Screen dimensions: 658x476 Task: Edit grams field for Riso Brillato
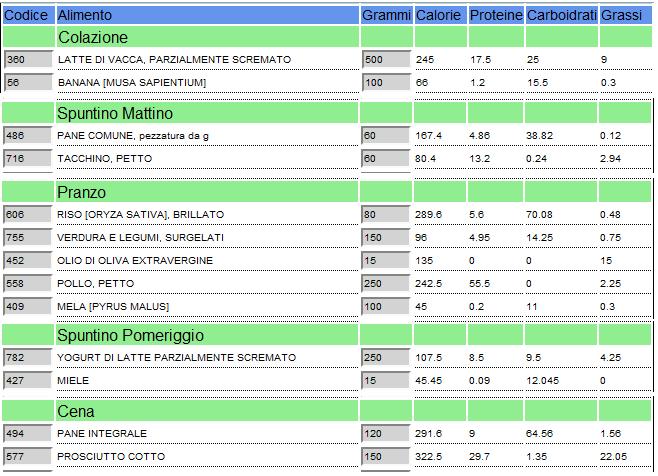[386, 214]
